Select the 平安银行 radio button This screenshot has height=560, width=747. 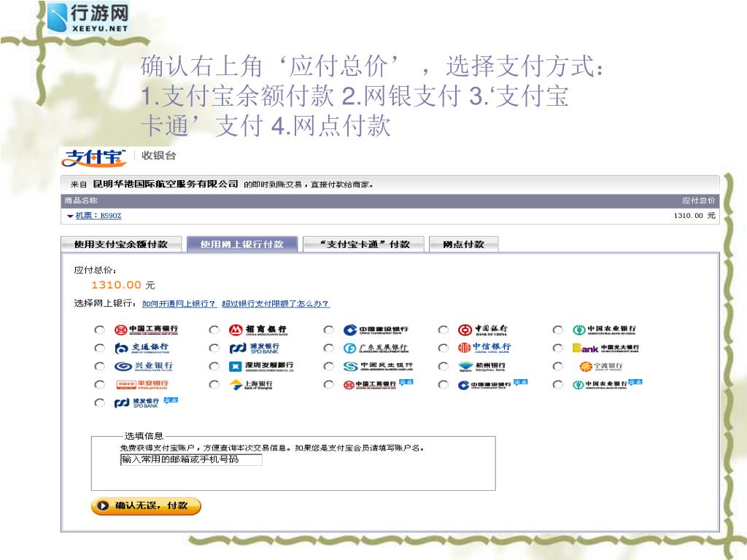click(99, 384)
